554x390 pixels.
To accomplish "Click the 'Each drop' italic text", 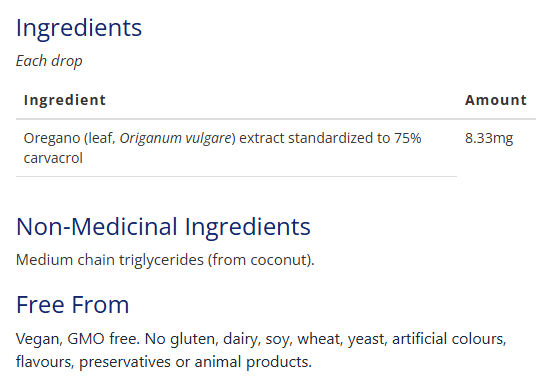I will (x=49, y=61).
